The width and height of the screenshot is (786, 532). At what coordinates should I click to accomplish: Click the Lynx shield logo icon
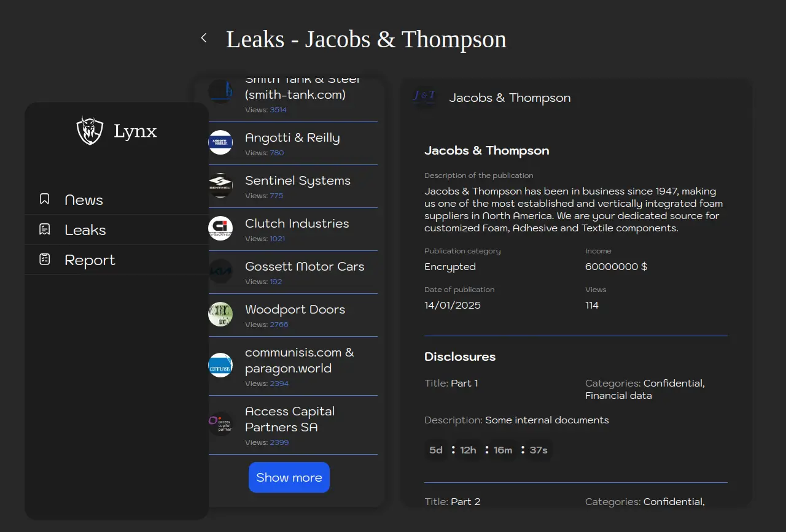[x=90, y=131]
